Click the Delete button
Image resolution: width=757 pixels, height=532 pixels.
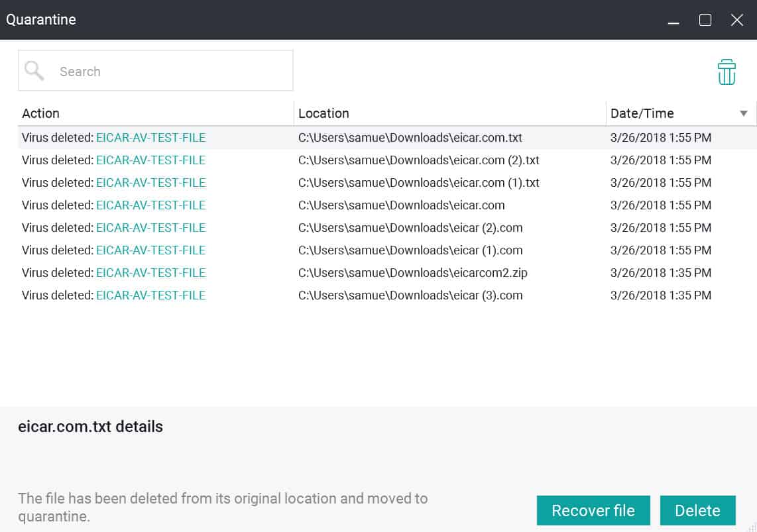(697, 510)
